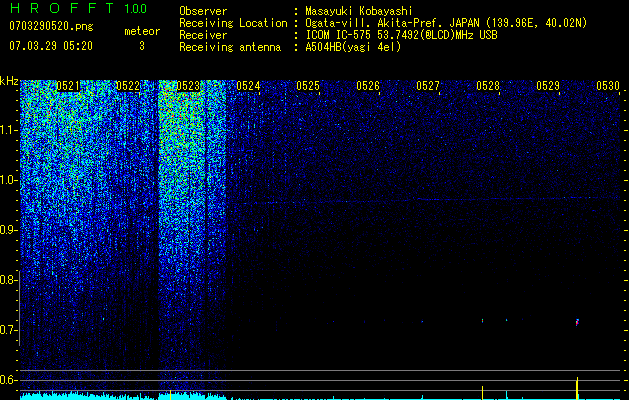Click the 0.7 frequency axis label

coord(8,330)
